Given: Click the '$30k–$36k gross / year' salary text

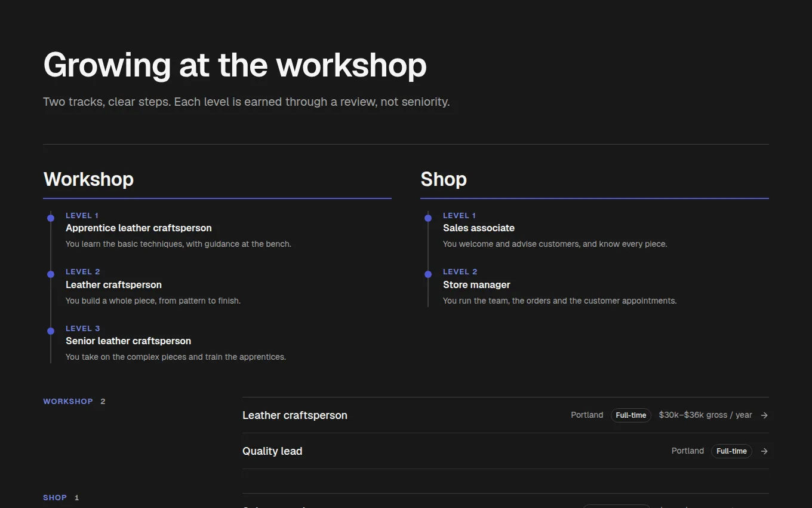Looking at the screenshot, I should (x=705, y=415).
